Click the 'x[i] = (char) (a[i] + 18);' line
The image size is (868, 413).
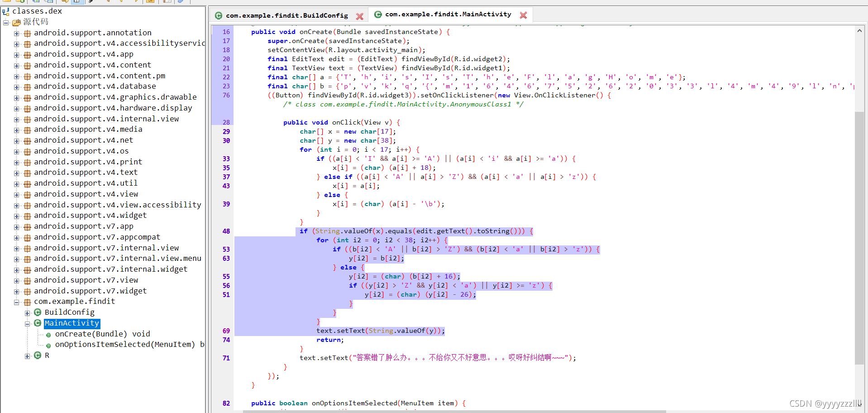click(384, 168)
